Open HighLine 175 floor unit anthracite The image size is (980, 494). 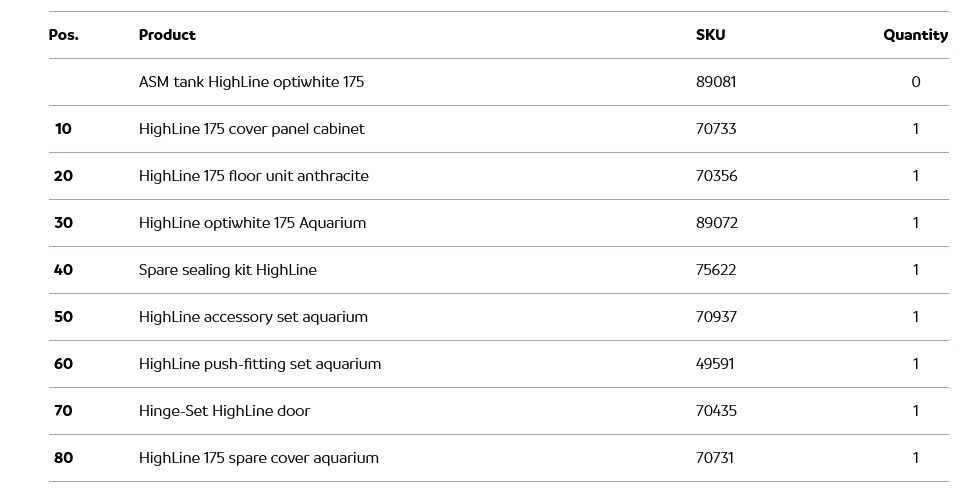click(x=253, y=176)
